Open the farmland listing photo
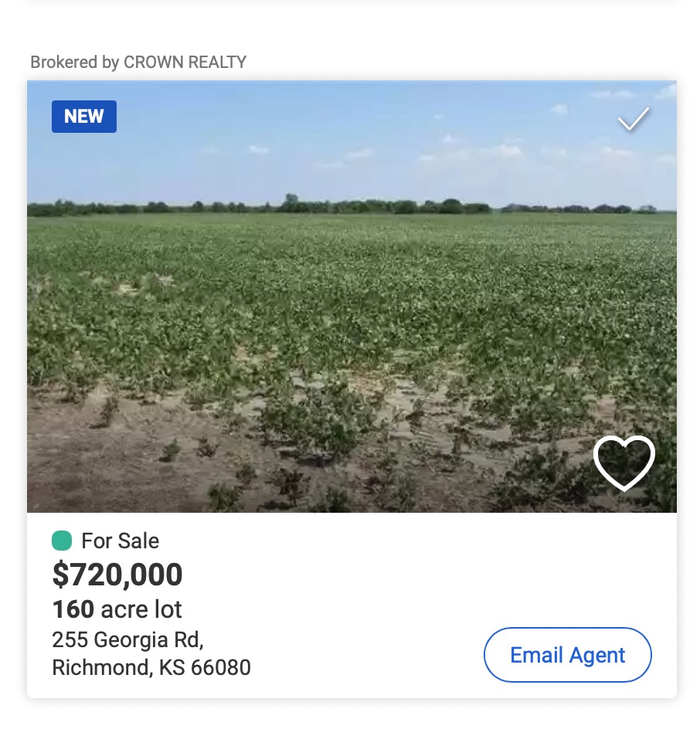This screenshot has height=729, width=700. [352, 309]
